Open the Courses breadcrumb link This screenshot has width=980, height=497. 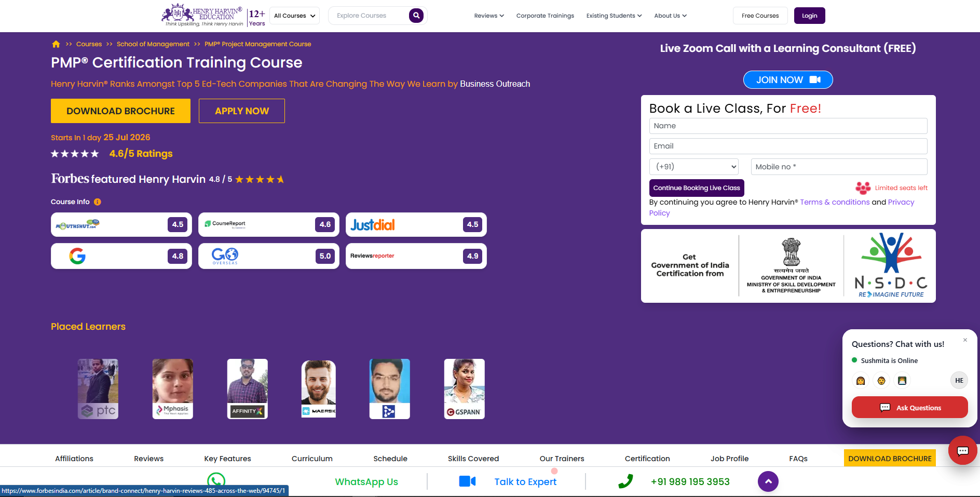tap(89, 44)
